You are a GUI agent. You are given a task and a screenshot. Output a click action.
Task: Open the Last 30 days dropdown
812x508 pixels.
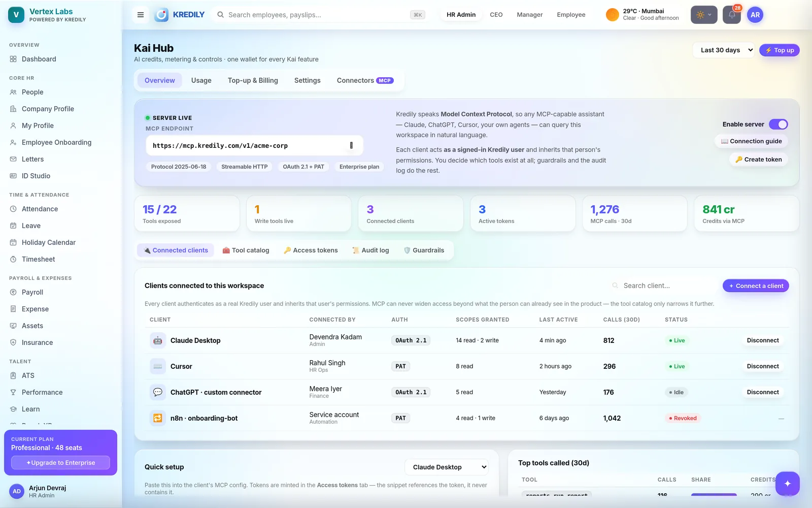click(x=724, y=50)
